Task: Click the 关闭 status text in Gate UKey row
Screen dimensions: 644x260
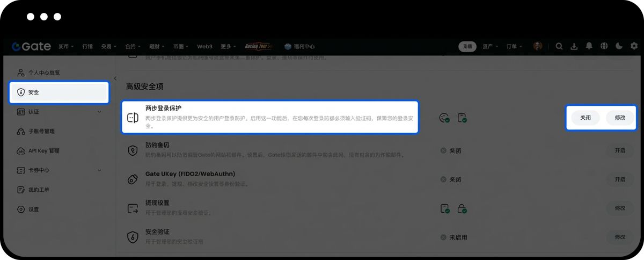Action: click(x=455, y=179)
